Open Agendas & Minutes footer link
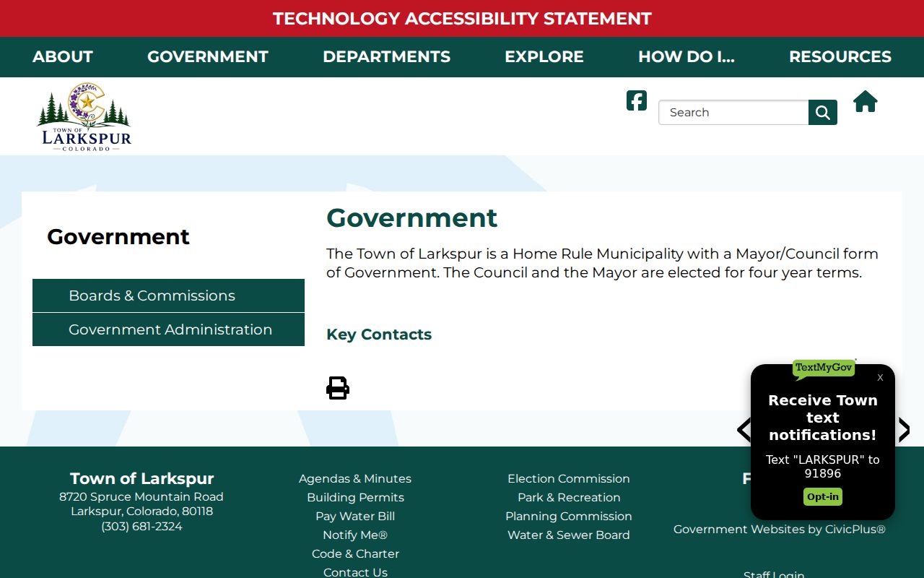 point(355,478)
